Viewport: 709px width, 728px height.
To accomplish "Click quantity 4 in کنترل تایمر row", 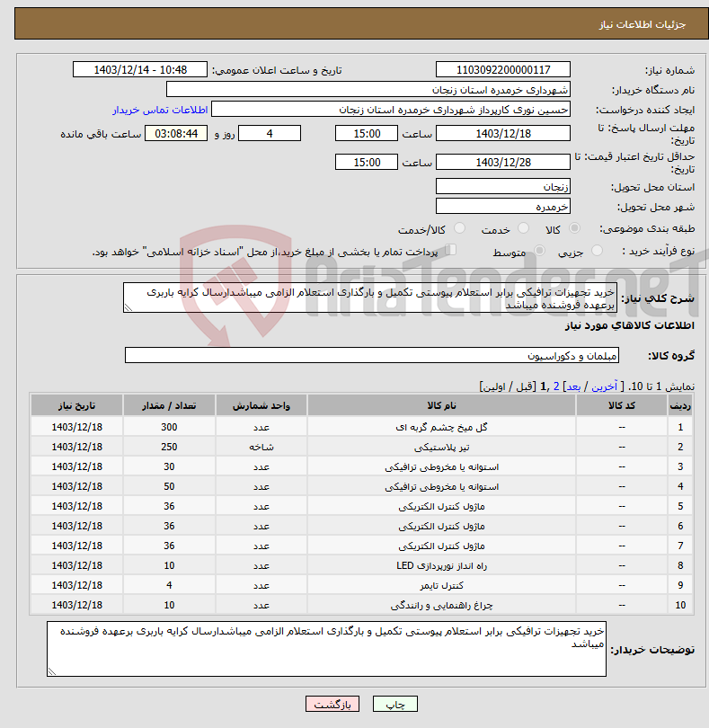I will [x=169, y=585].
